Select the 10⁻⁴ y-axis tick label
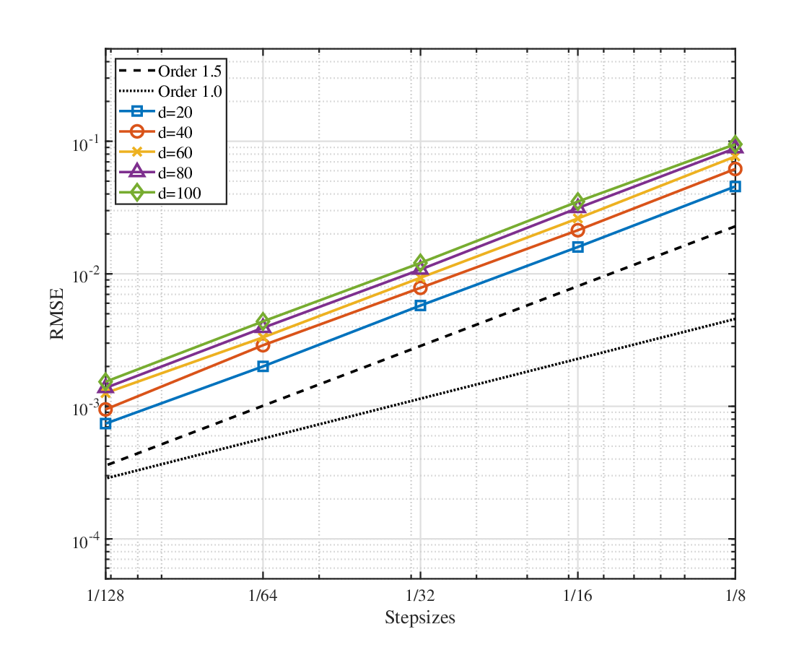 point(85,542)
